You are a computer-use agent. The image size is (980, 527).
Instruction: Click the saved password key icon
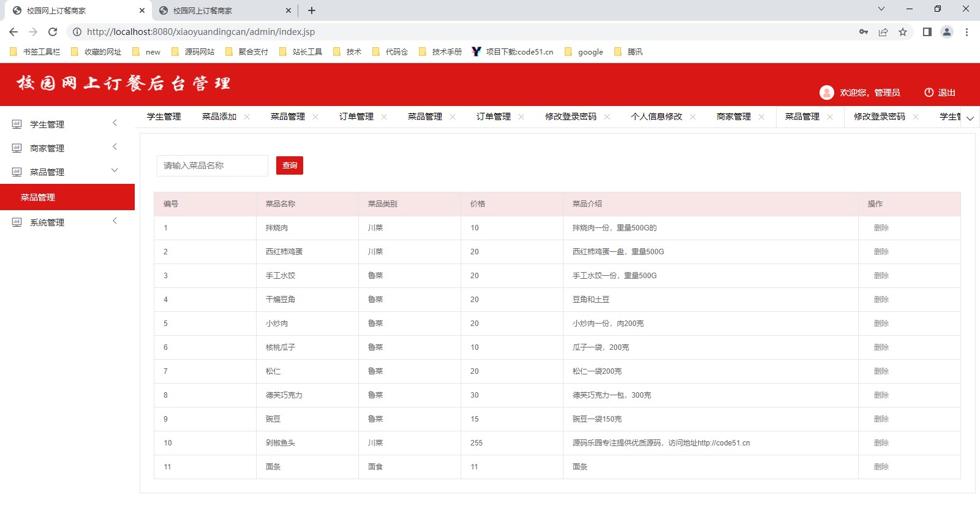tap(863, 32)
